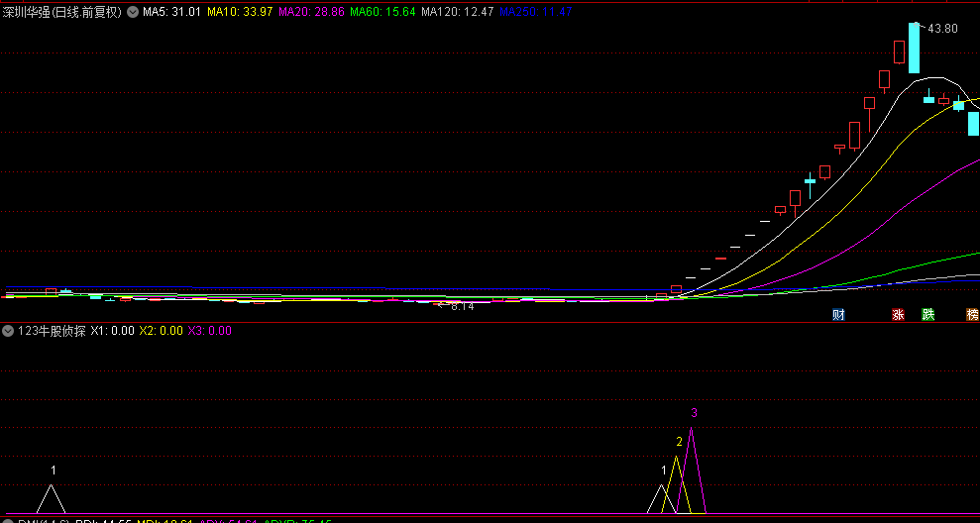Click the green 跌 icon
This screenshot has width=980, height=523.
pyautogui.click(x=928, y=314)
